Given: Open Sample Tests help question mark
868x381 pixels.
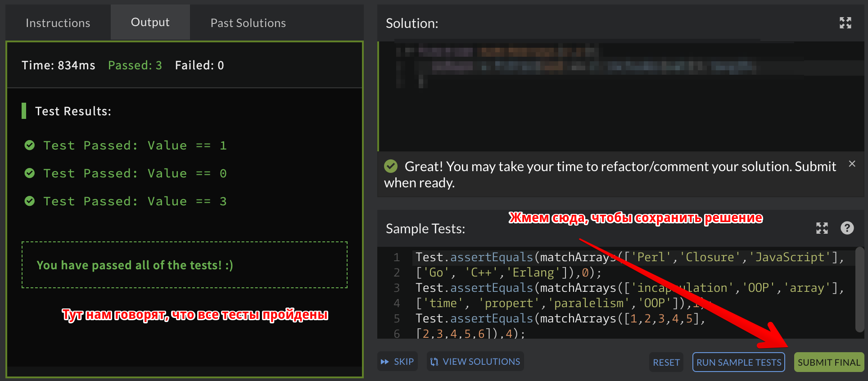Looking at the screenshot, I should 847,228.
